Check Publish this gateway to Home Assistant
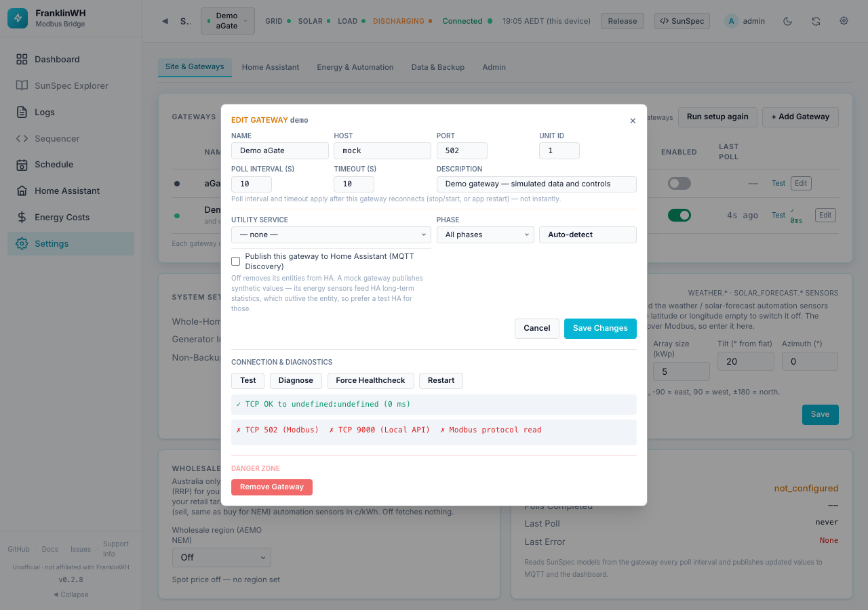 [x=236, y=261]
